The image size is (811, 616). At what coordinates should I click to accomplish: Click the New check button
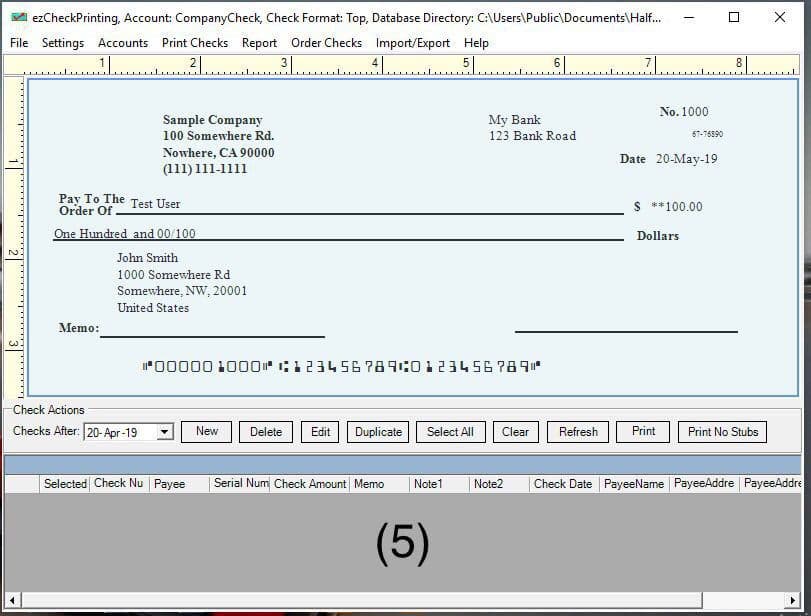207,431
